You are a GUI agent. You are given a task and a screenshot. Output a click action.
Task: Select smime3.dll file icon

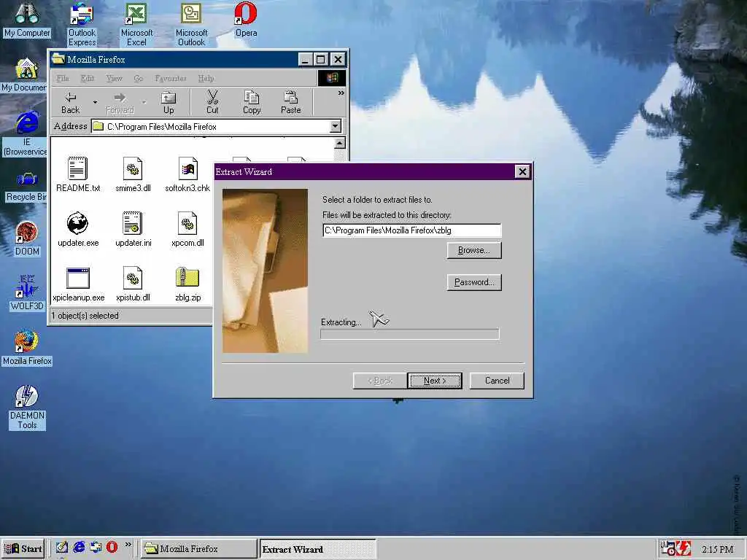tap(133, 174)
